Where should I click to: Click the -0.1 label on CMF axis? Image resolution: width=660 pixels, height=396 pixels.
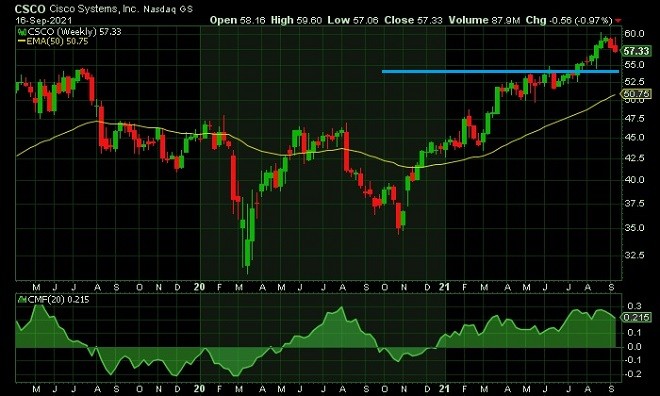634,360
